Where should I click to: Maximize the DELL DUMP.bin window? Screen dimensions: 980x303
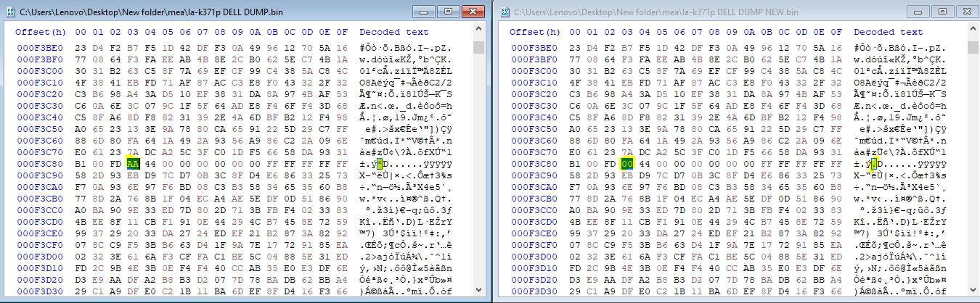(448, 12)
